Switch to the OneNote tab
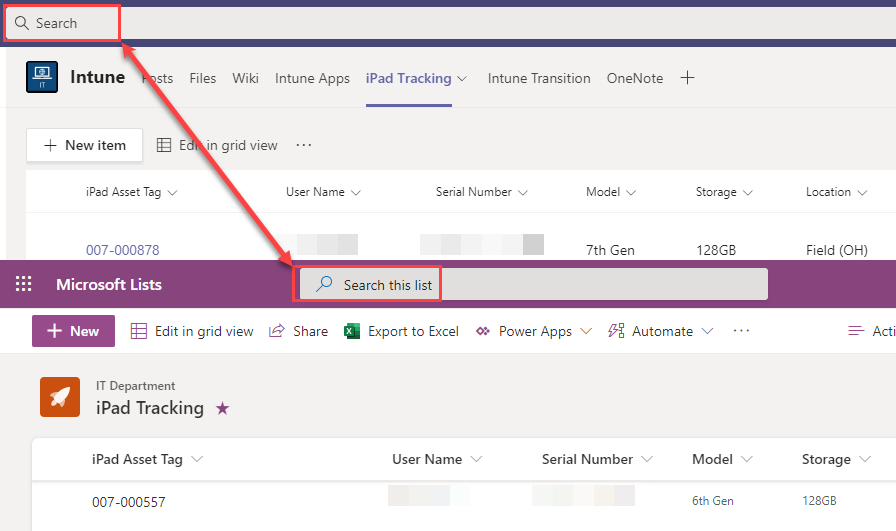 pos(635,78)
